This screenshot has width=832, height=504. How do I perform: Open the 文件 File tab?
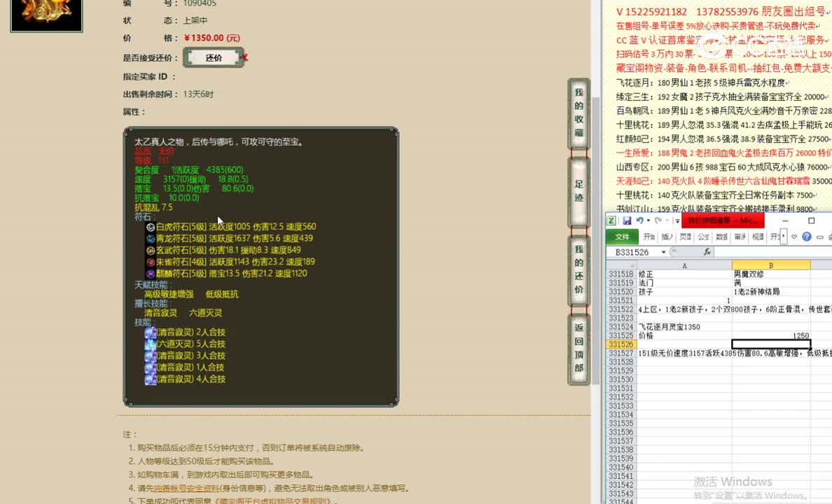pyautogui.click(x=623, y=237)
